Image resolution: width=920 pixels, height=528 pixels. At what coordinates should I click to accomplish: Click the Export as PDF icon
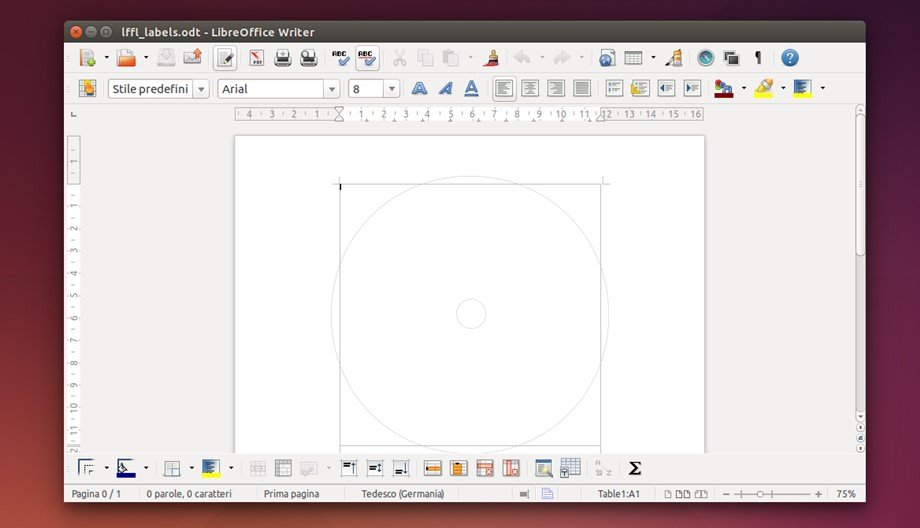tap(256, 58)
